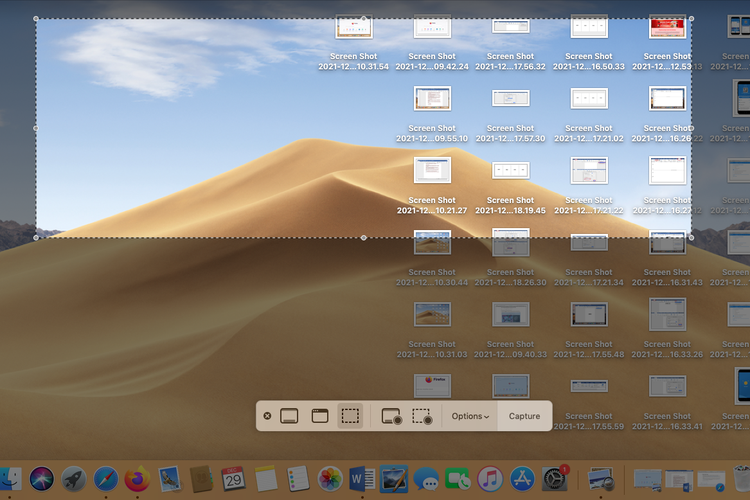This screenshot has width=750, height=500.
Task: Click file name label 2021-12...10.21.27
Action: [432, 211]
